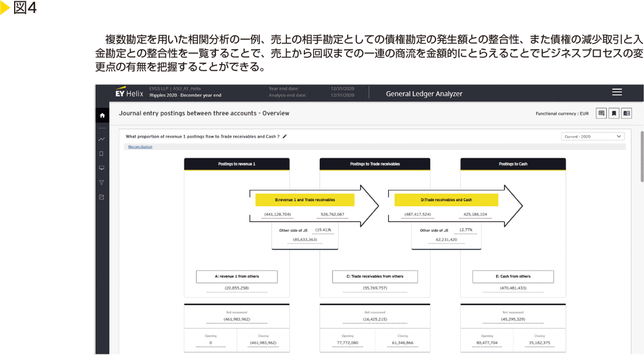Click the Home icon in the sidebar

point(102,115)
